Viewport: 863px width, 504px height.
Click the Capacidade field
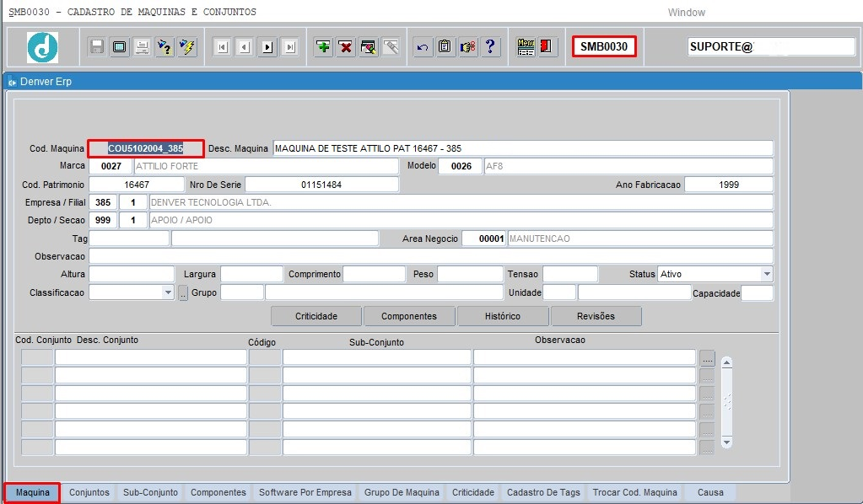758,293
